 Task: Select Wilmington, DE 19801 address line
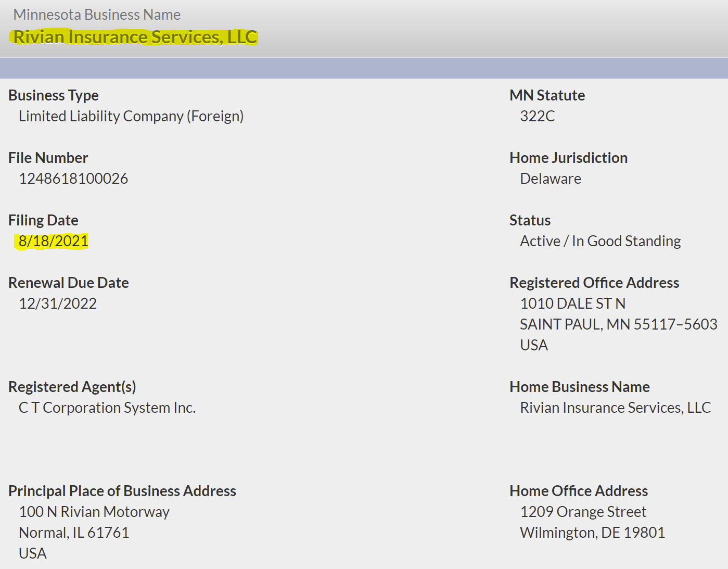593,533
